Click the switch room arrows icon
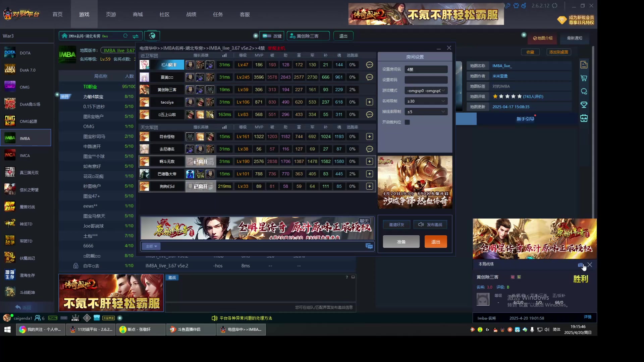This screenshot has height=362, width=644. [x=136, y=36]
